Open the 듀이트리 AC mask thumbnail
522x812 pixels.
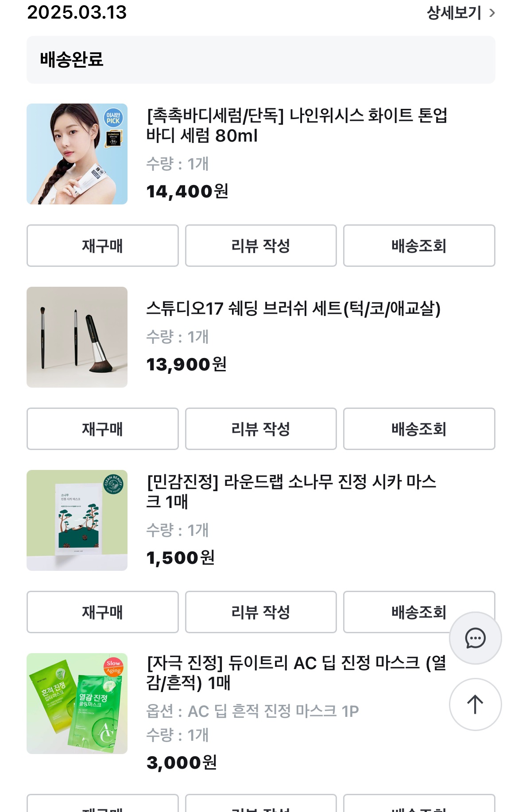click(x=77, y=704)
